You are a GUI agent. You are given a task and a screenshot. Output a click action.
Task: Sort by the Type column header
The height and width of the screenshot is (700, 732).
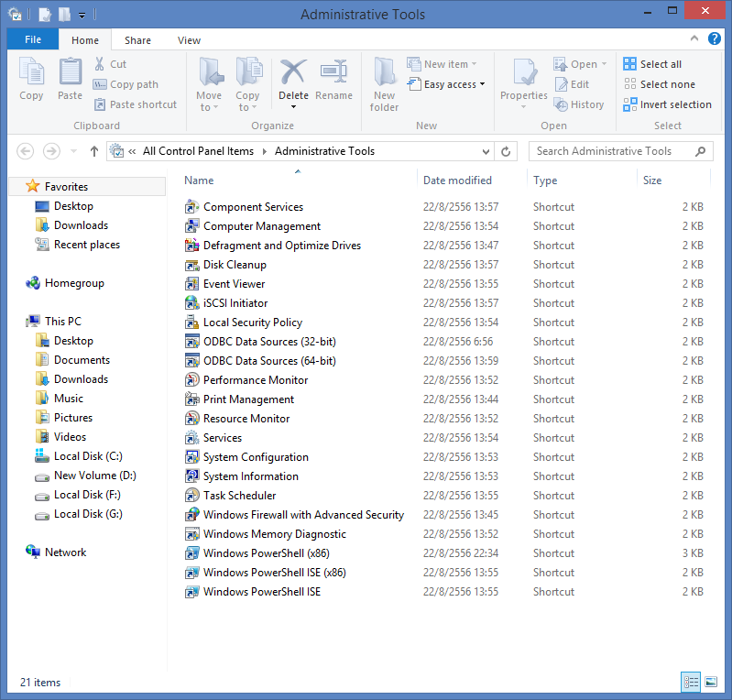[545, 180]
